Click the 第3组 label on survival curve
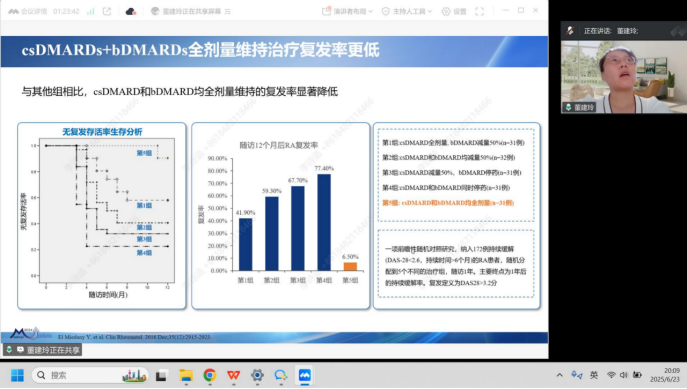The width and height of the screenshot is (687, 389). point(144,239)
